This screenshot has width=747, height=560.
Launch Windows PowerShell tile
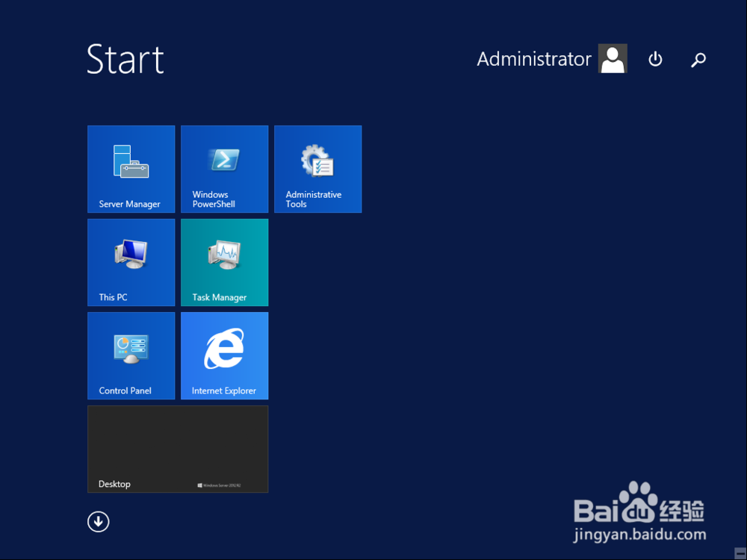(x=224, y=169)
